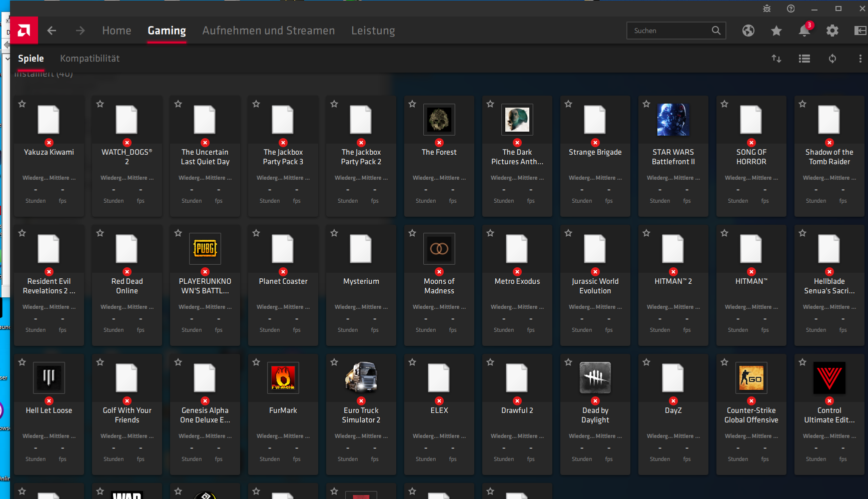868x499 pixels.
Task: Open The Jackbox Party Pack 2 title
Action: click(361, 157)
